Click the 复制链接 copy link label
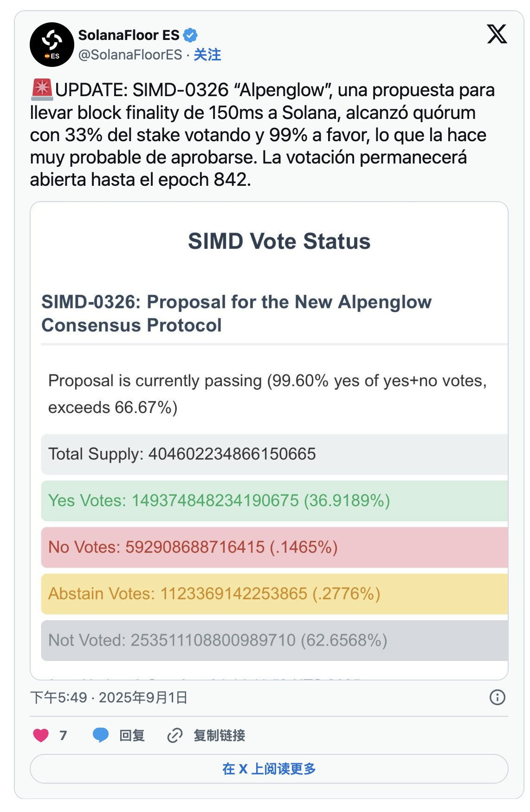530x812 pixels. tap(219, 735)
